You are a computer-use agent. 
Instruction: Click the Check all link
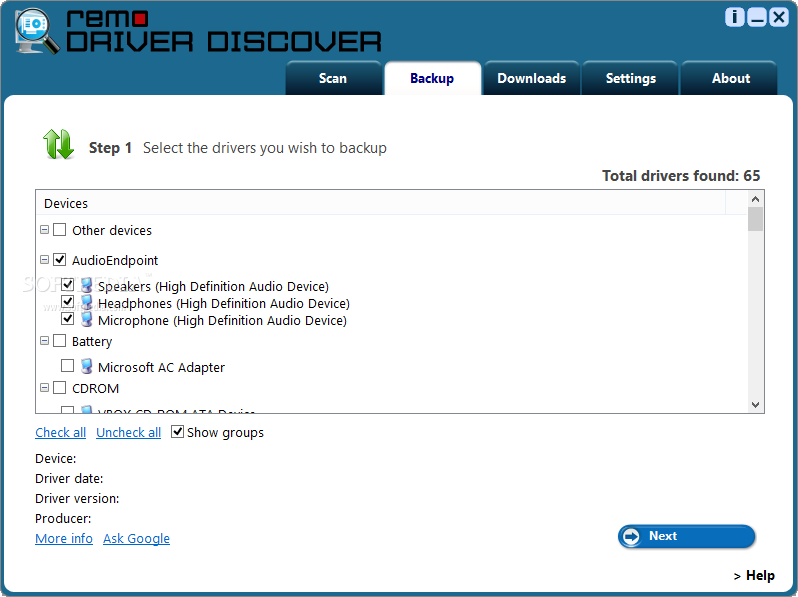point(61,432)
